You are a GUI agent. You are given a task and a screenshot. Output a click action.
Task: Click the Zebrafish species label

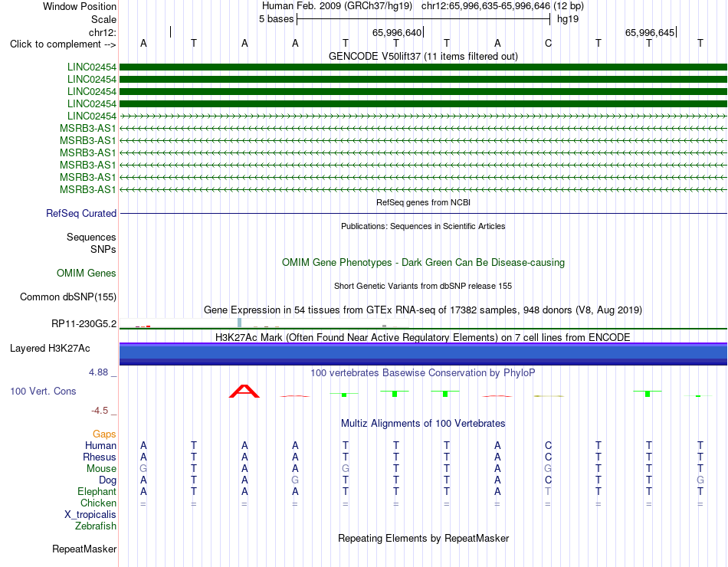pos(96,526)
